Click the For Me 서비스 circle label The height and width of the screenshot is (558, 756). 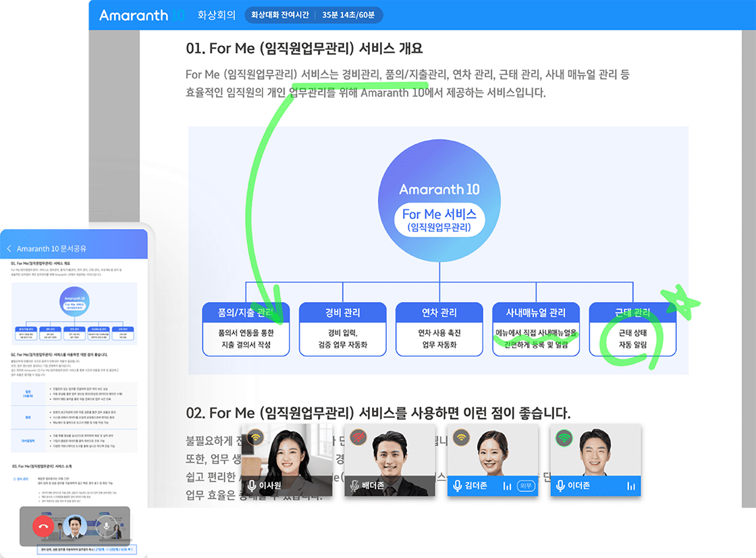coord(439,220)
